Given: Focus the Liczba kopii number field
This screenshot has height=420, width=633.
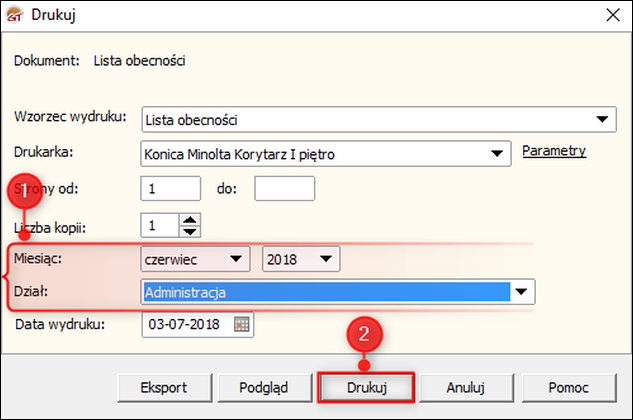Looking at the screenshot, I should 160,225.
